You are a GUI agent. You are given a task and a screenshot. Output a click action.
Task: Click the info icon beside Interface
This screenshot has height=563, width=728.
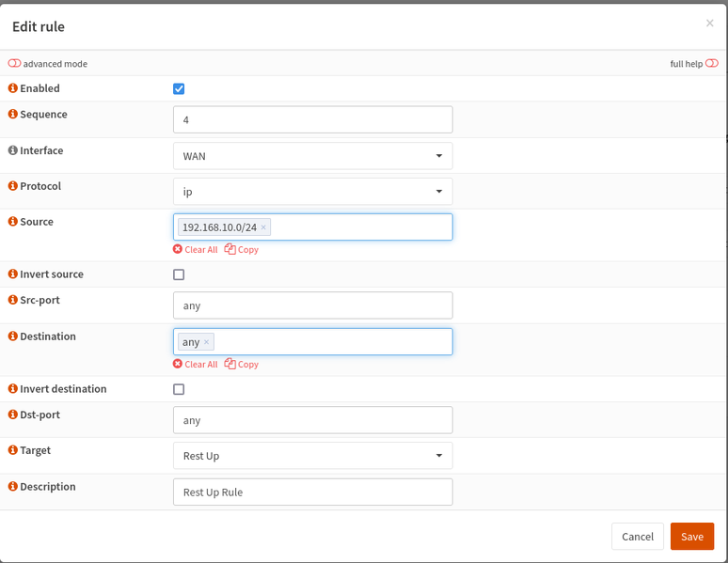click(x=13, y=150)
